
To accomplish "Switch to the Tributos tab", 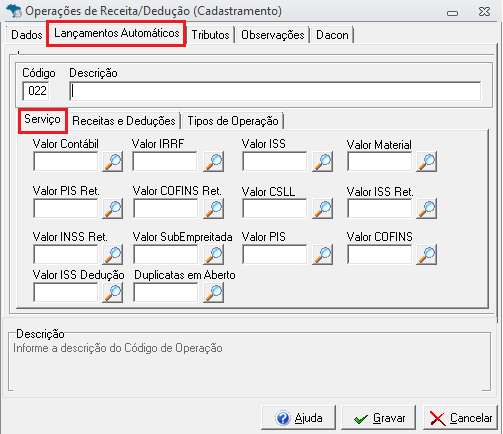I will click(210, 35).
